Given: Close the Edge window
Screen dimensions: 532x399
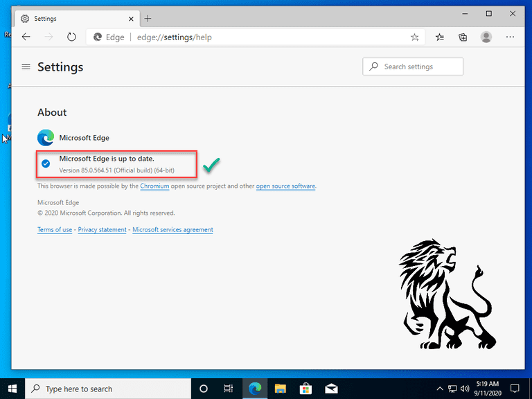Looking at the screenshot, I should point(513,14).
